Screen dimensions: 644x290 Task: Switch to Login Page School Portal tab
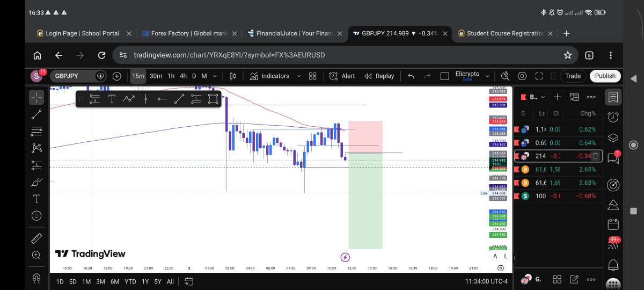pos(83,33)
